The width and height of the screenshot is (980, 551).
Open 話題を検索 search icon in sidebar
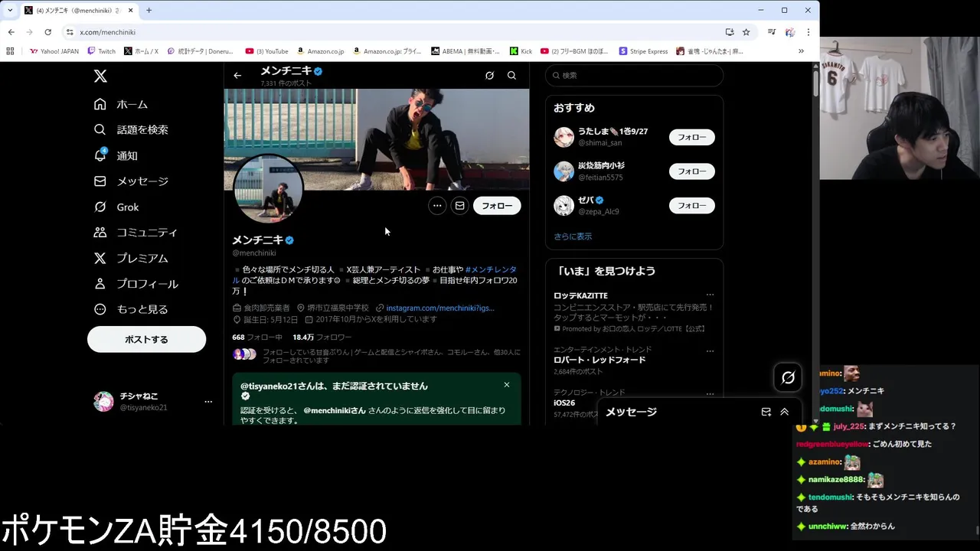click(100, 129)
